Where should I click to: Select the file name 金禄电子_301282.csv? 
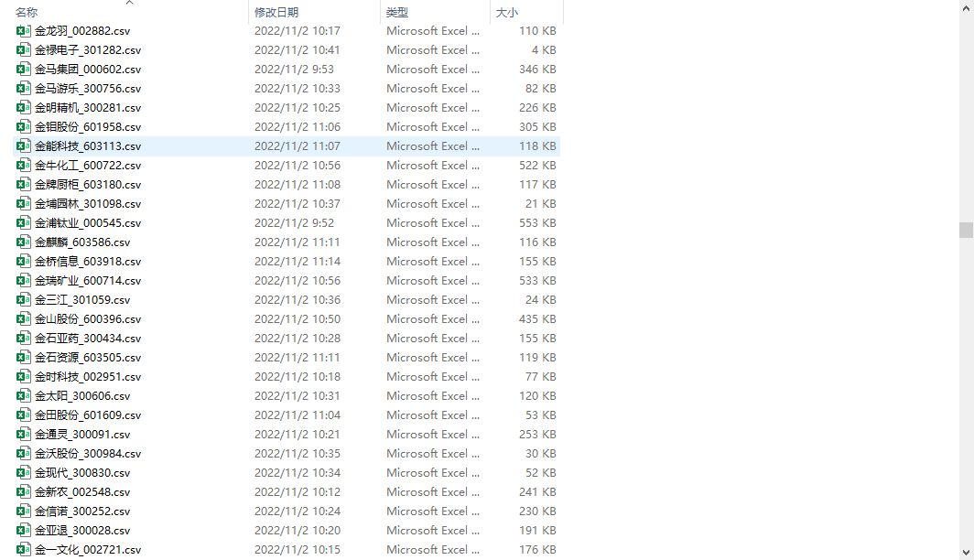point(87,50)
